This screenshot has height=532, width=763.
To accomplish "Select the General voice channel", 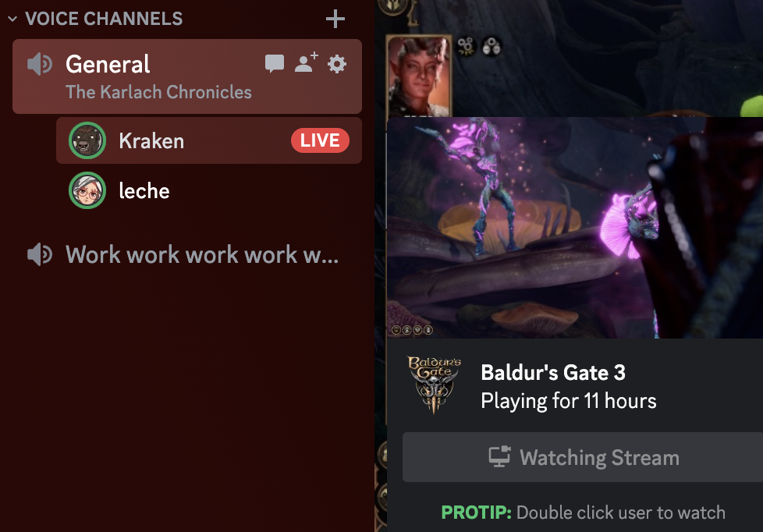I will pos(187,76).
